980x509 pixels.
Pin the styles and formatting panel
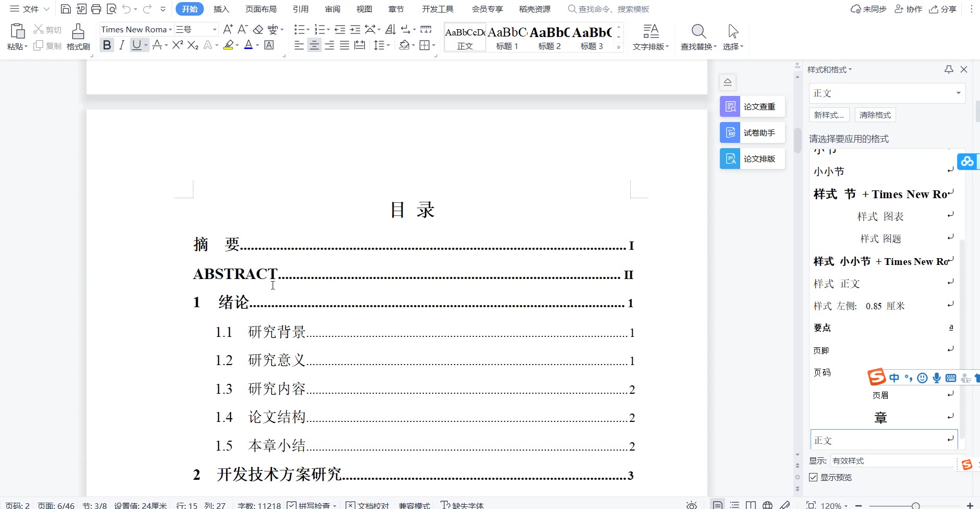949,70
